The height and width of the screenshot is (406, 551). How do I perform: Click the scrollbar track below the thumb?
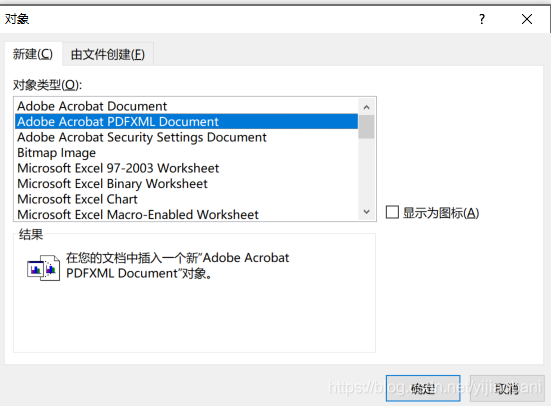(x=367, y=171)
